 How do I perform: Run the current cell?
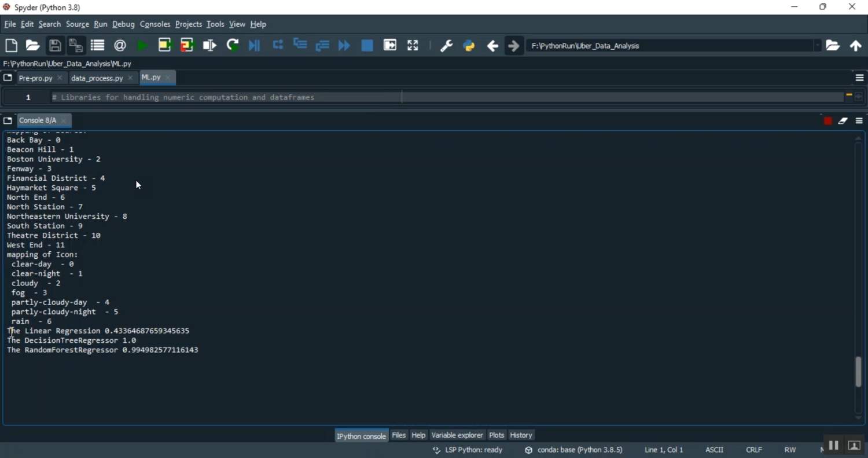(x=165, y=46)
